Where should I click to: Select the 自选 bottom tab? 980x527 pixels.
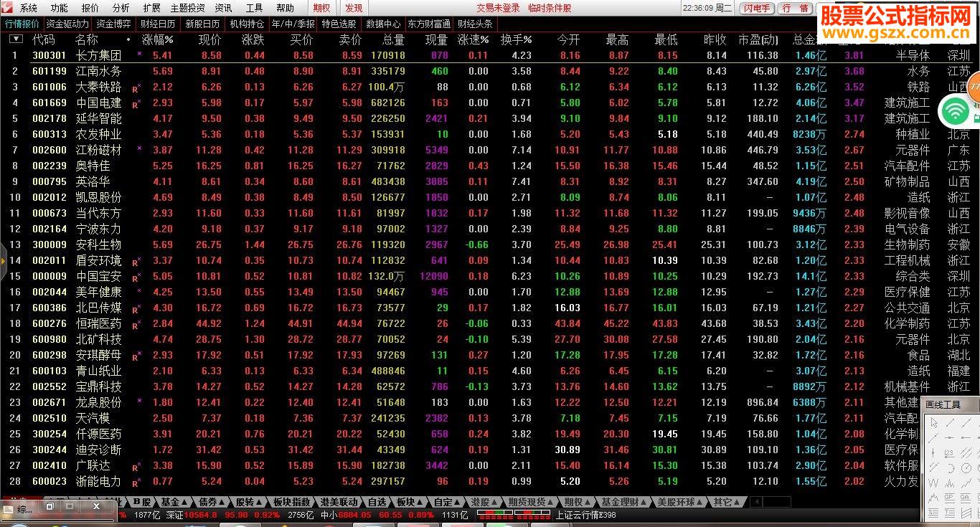377,502
